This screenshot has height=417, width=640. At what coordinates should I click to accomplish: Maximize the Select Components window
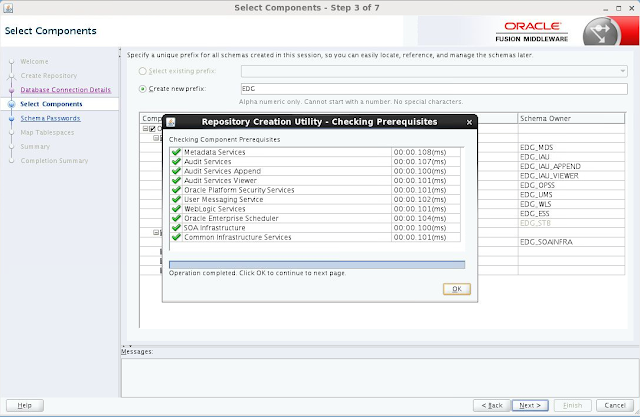618,8
